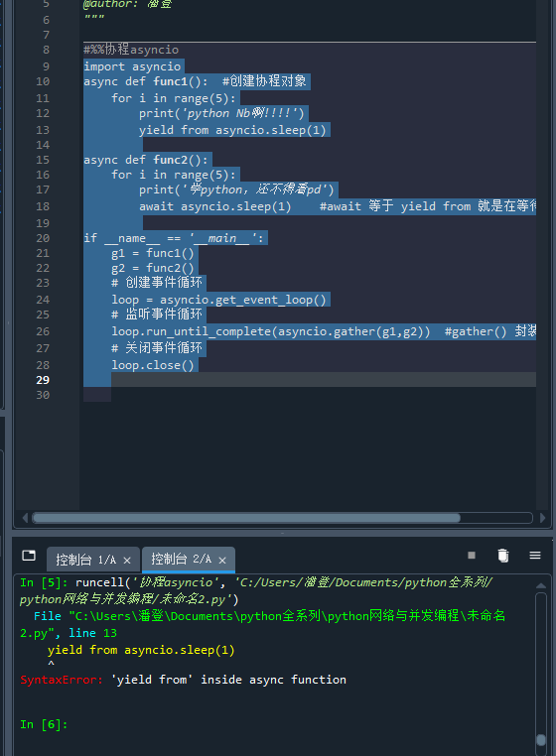Close the 控制台 2/A console tab

pyautogui.click(x=222, y=561)
